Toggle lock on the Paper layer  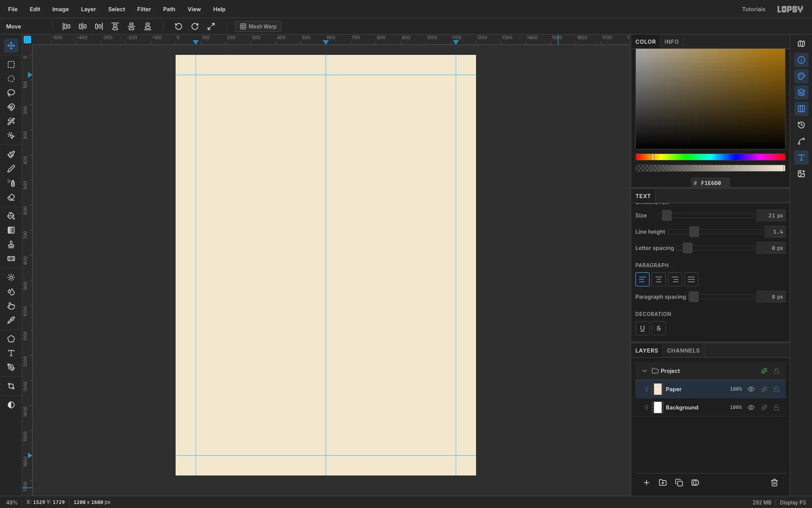(x=776, y=389)
